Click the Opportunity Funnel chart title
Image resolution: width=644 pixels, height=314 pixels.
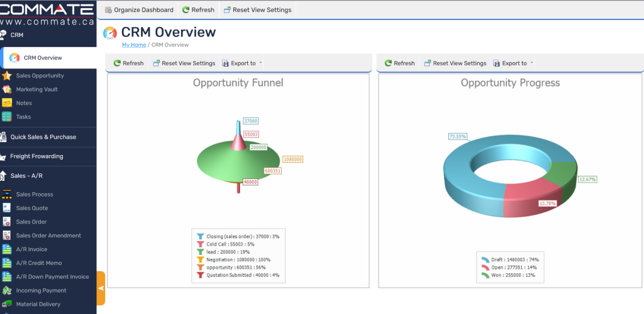(238, 83)
